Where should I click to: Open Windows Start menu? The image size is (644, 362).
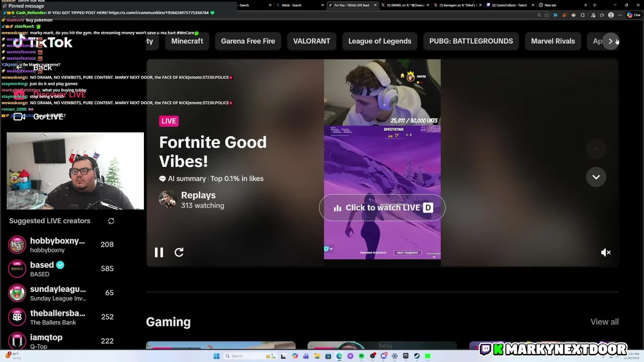(x=216, y=356)
